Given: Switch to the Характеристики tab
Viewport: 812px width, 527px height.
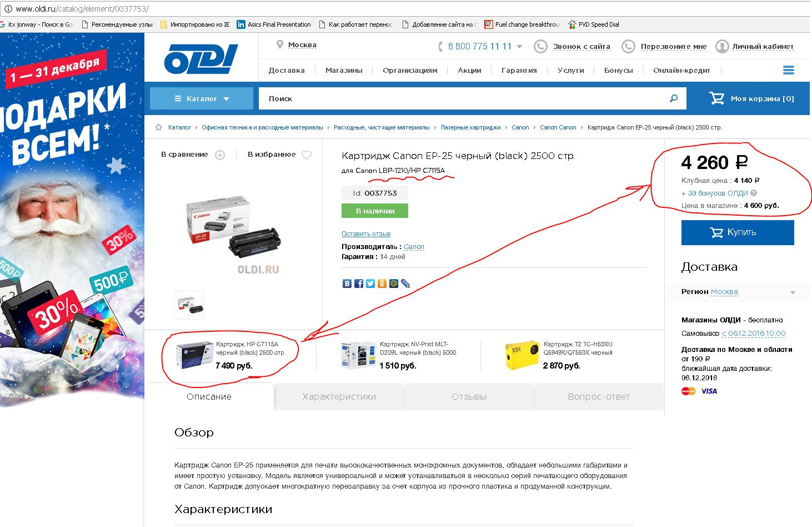Looking at the screenshot, I should 339,397.
